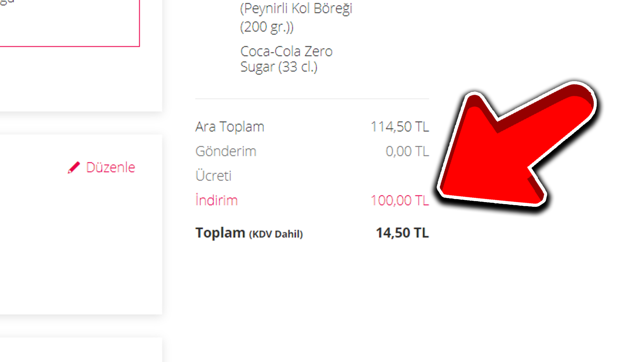Viewport: 644px width, 362px height.
Task: Click the 100,00 TL discount amount
Action: pyautogui.click(x=400, y=200)
